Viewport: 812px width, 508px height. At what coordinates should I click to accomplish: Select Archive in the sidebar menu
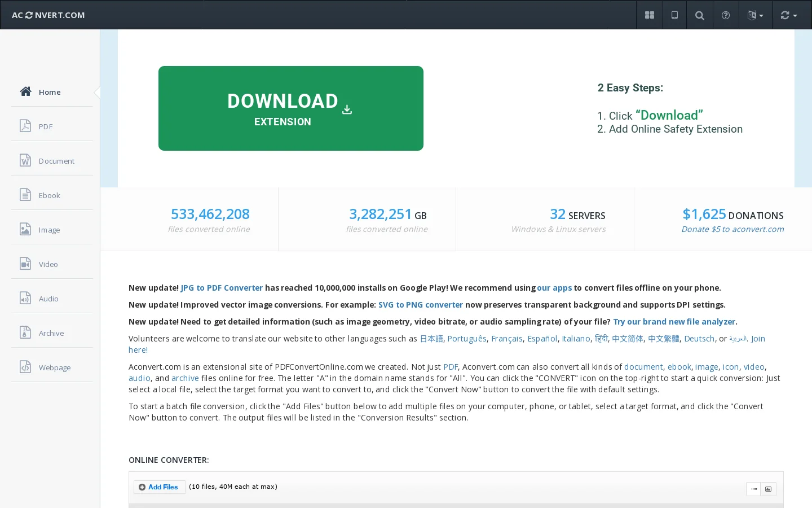pos(52,333)
